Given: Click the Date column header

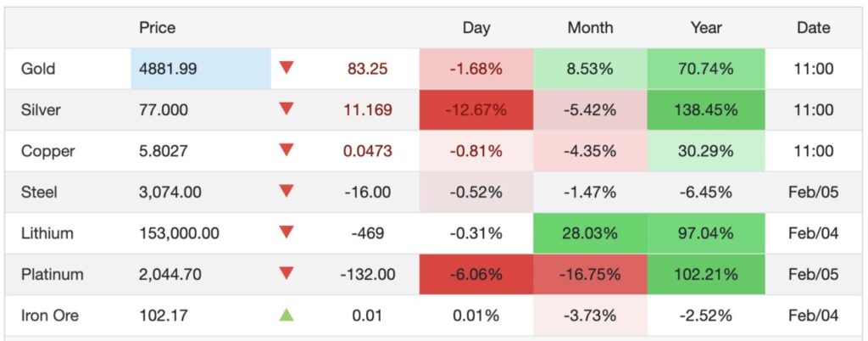Looking at the screenshot, I should pyautogui.click(x=813, y=28).
